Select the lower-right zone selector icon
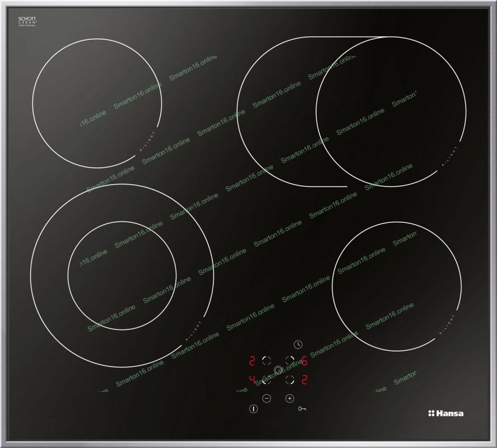This screenshot has height=448, width=497. (290, 380)
